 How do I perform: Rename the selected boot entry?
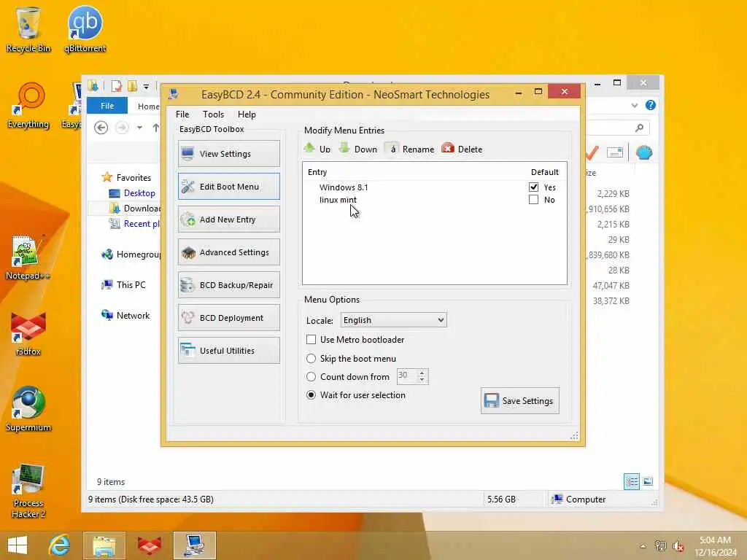point(410,149)
